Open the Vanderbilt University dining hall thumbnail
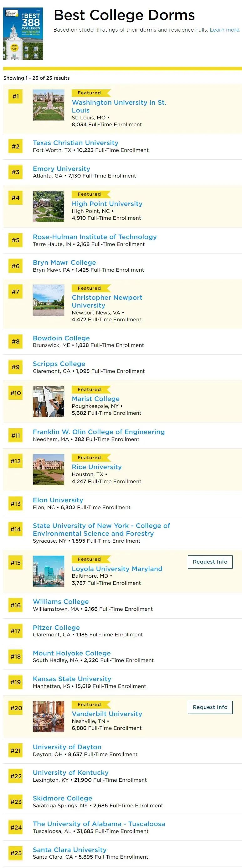 [49, 716]
